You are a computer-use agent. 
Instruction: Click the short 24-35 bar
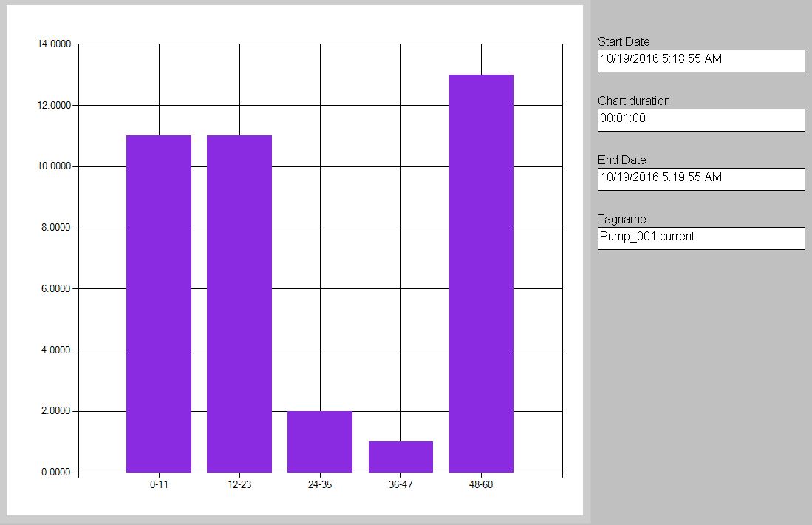[320, 440]
